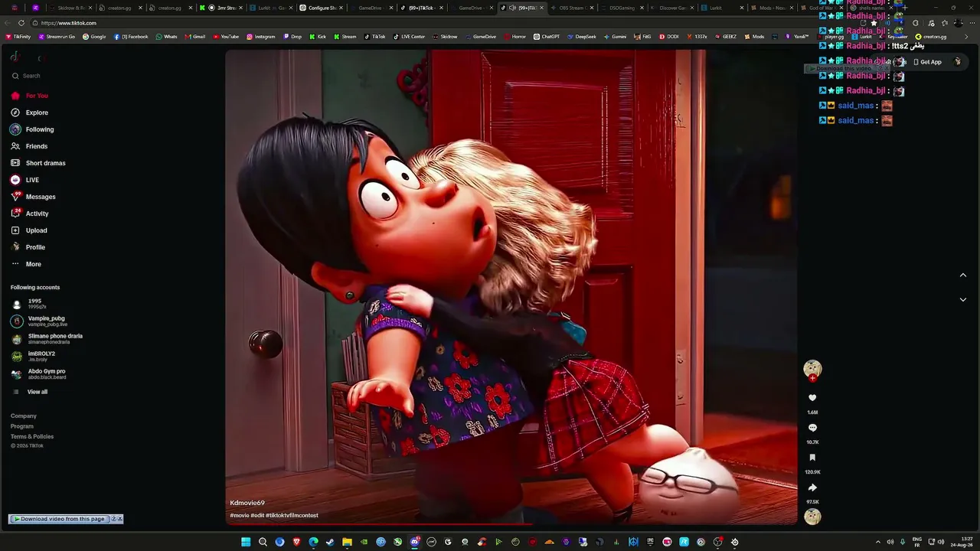Screen dimensions: 980x551
Task: Open the Kdmovie69 creator name
Action: pos(247,503)
